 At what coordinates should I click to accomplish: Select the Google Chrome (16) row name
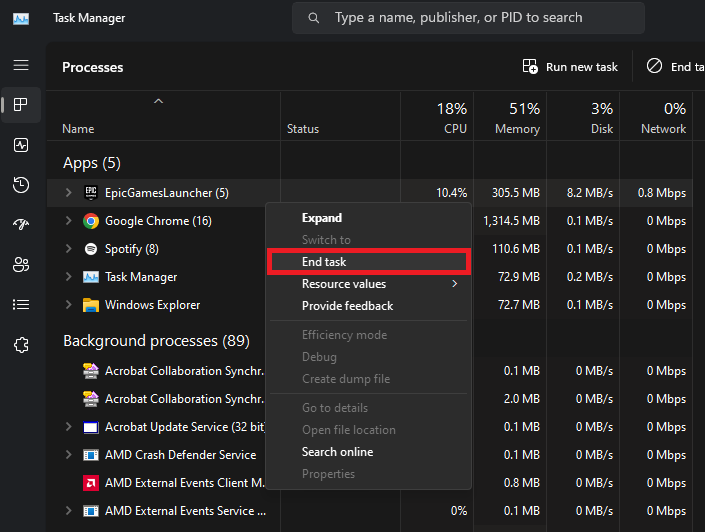point(158,221)
